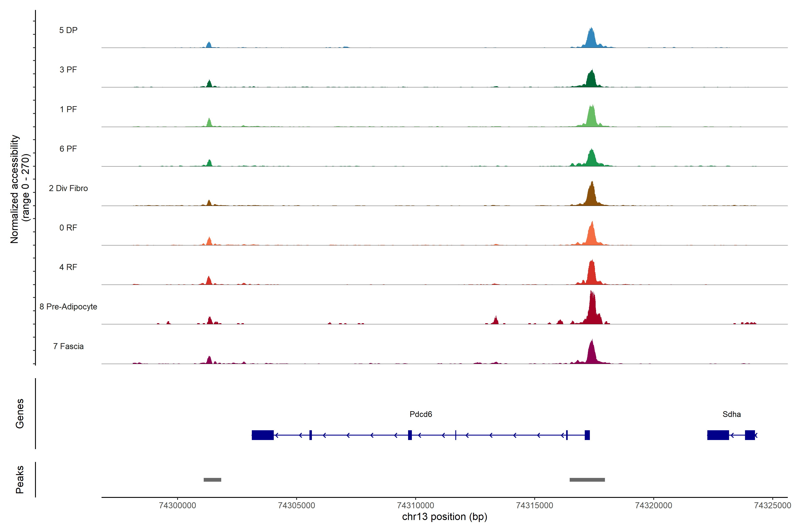The width and height of the screenshot is (798, 532).
Task: Click the 8 Pre-Adipocyte track label
Action: [68, 307]
